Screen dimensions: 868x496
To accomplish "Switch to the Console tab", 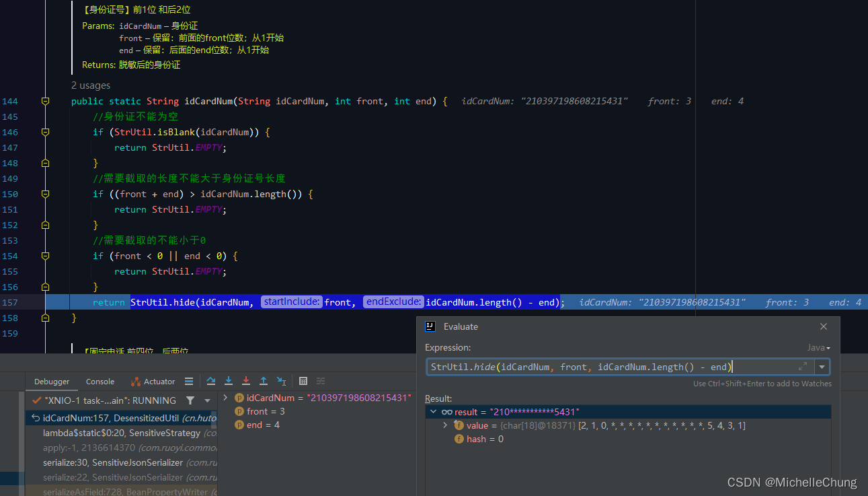I will tap(100, 382).
